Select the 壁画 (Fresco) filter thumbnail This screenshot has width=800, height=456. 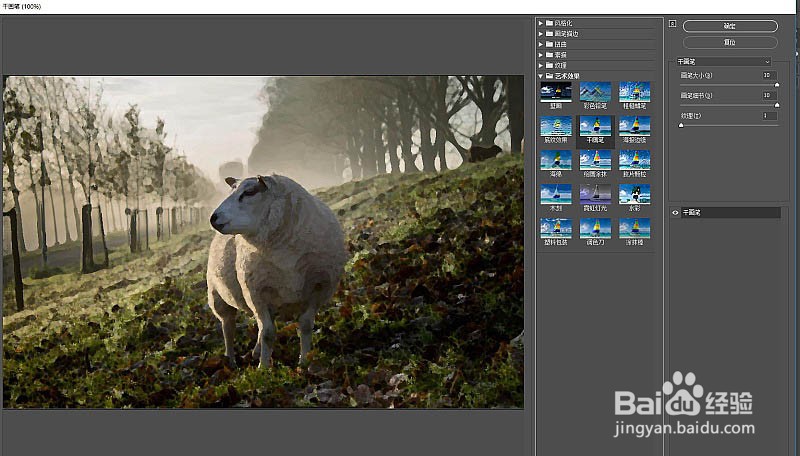click(x=556, y=92)
